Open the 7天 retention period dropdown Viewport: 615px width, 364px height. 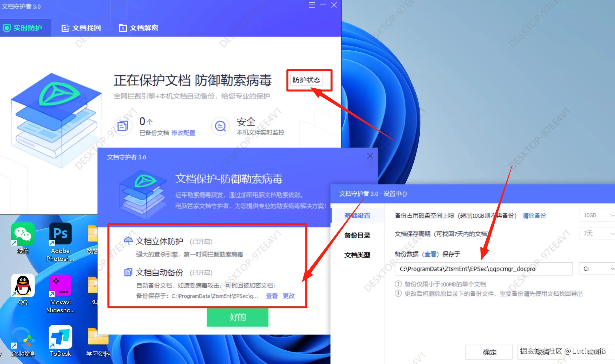click(596, 234)
